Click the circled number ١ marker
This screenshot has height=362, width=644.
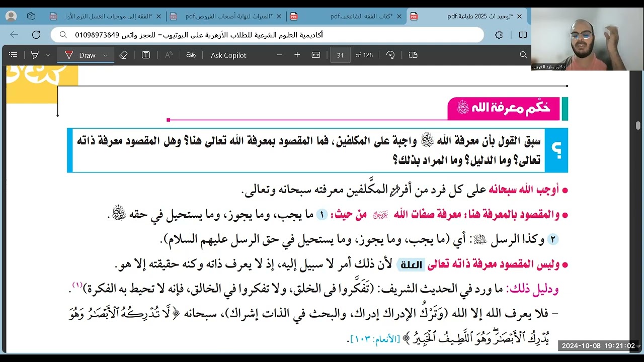click(x=321, y=215)
